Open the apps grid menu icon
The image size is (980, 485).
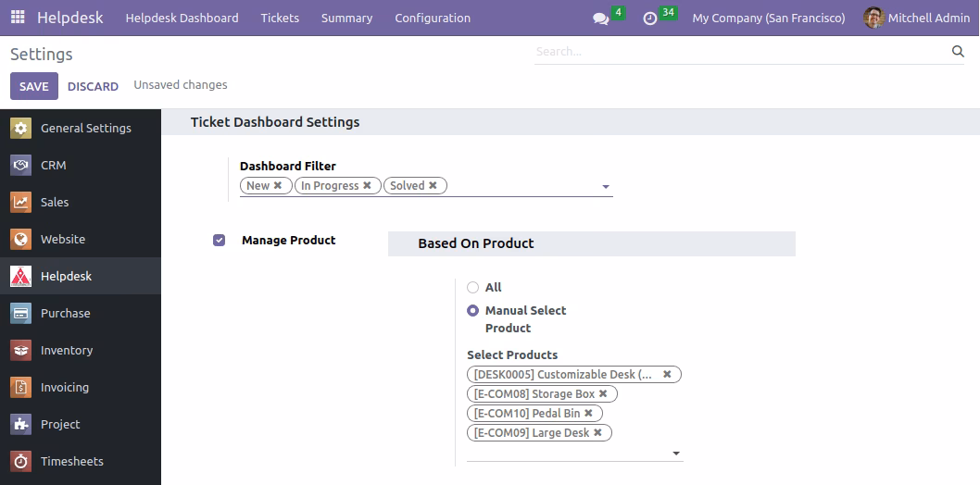(18, 18)
